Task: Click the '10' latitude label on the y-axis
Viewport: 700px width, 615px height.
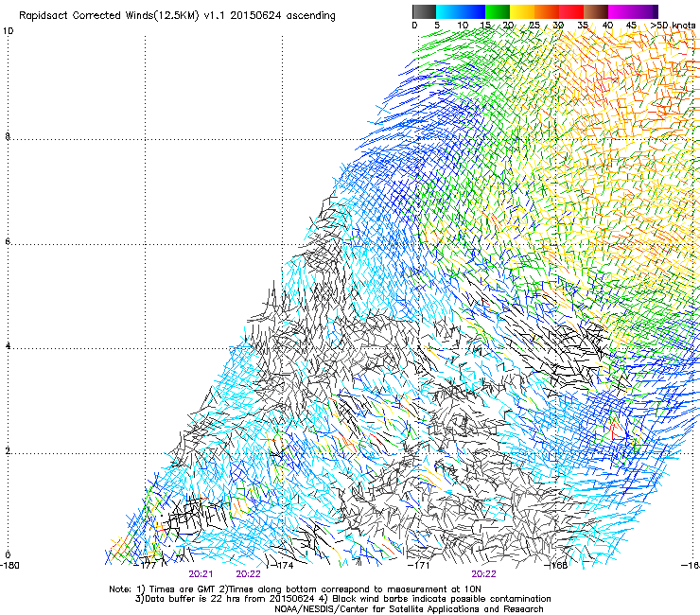Action: coord(8,31)
